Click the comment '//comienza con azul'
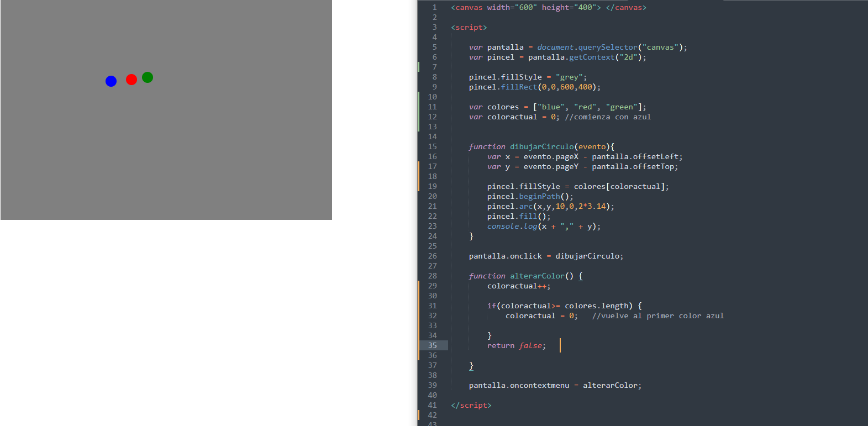Viewport: 868px width, 426px height. [608, 117]
